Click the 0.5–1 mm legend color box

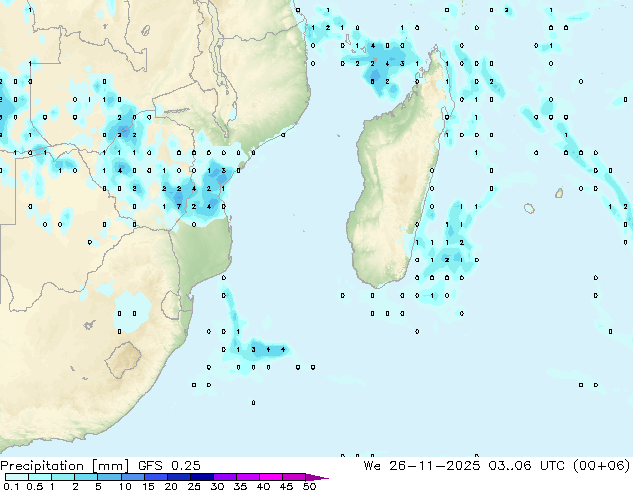(40, 477)
